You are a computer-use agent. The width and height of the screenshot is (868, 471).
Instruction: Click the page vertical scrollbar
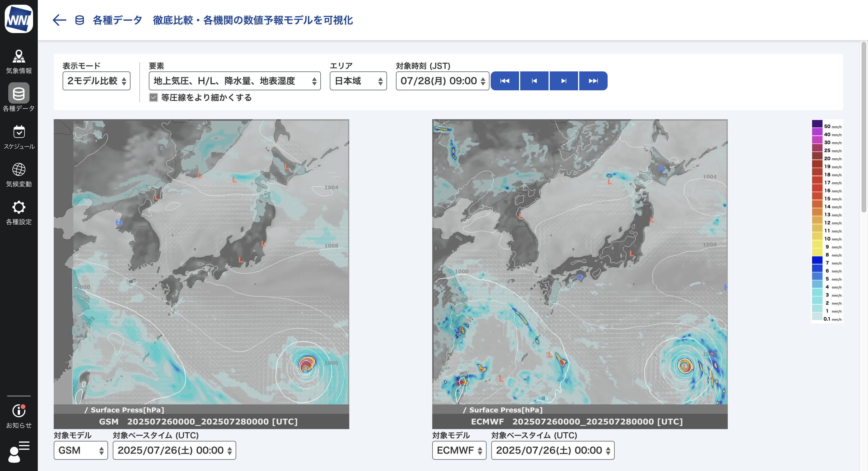tap(864, 127)
